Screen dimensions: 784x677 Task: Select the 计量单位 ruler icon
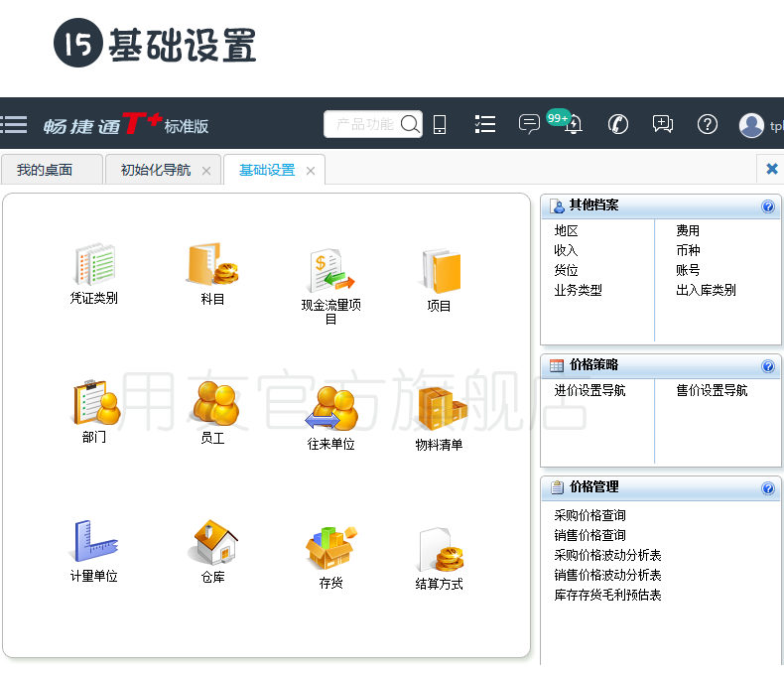94,541
